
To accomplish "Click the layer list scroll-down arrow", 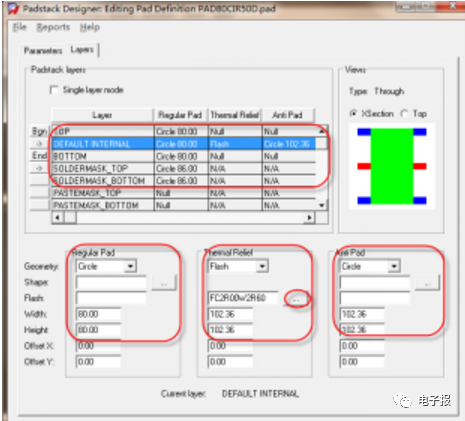I will pos(322,205).
